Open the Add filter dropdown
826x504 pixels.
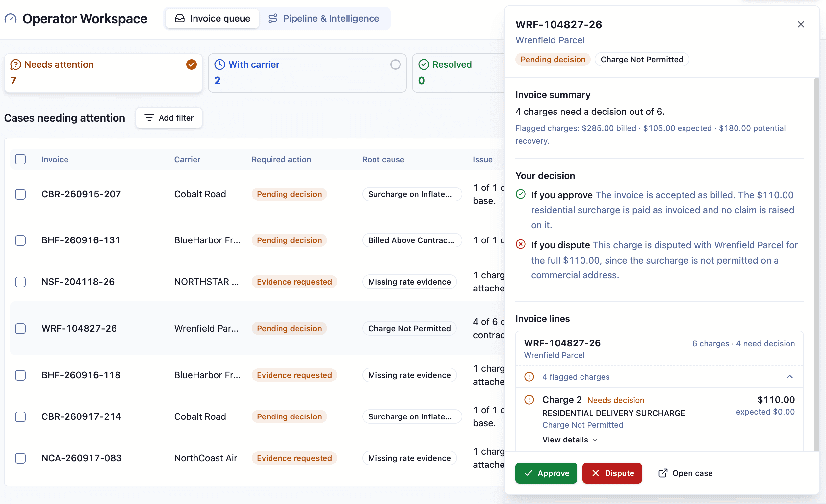tap(169, 118)
